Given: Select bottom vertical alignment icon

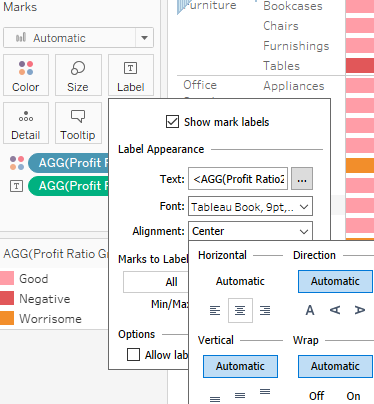Looking at the screenshot, I should [x=215, y=399].
